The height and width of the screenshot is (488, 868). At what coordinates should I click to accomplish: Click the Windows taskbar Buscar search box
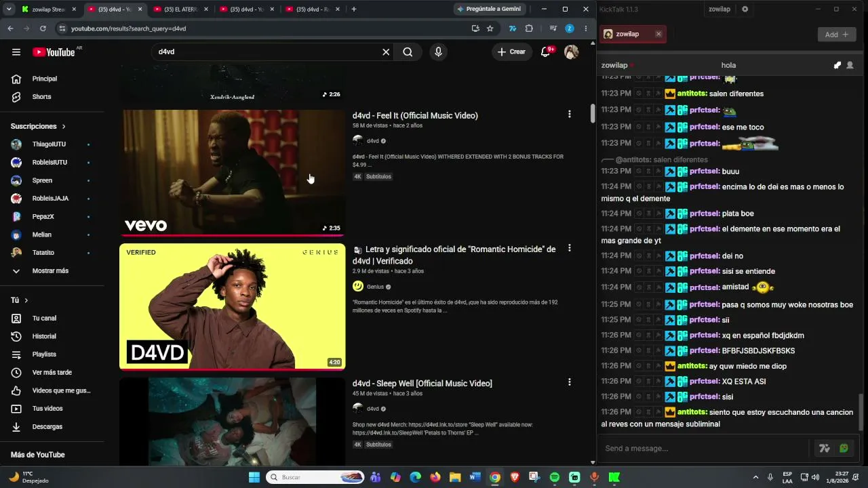[x=316, y=477]
